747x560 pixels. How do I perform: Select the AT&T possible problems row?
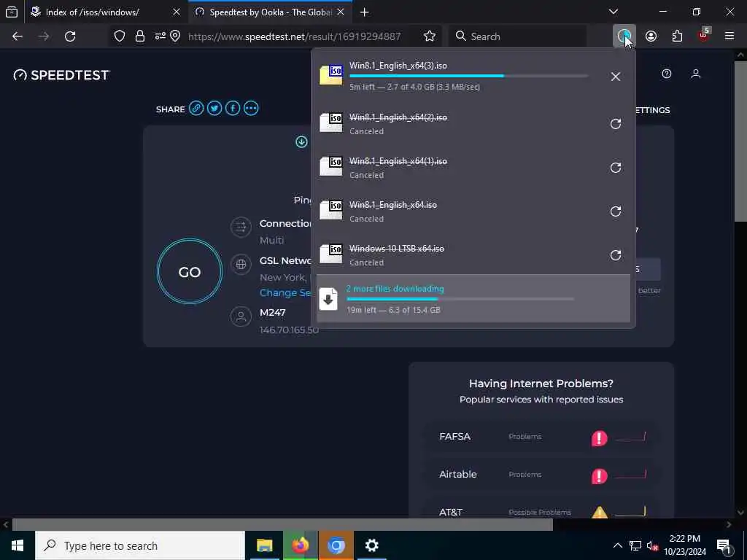coord(541,508)
